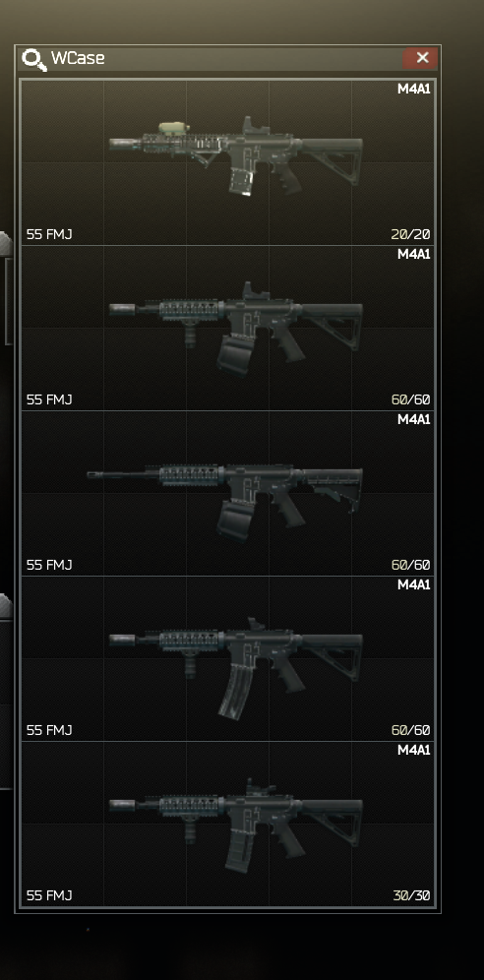This screenshot has height=980, width=484.
Task: Click the tan flashlight on the top rifle
Action: click(x=174, y=128)
